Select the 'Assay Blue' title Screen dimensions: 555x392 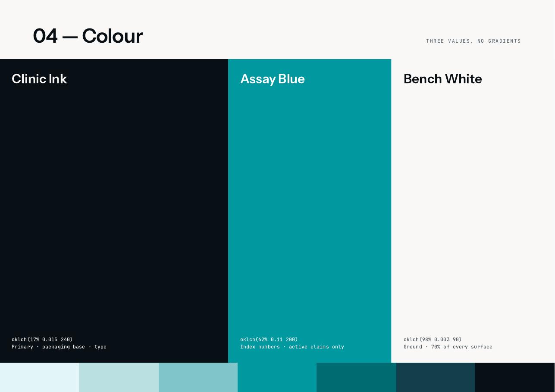(x=273, y=79)
